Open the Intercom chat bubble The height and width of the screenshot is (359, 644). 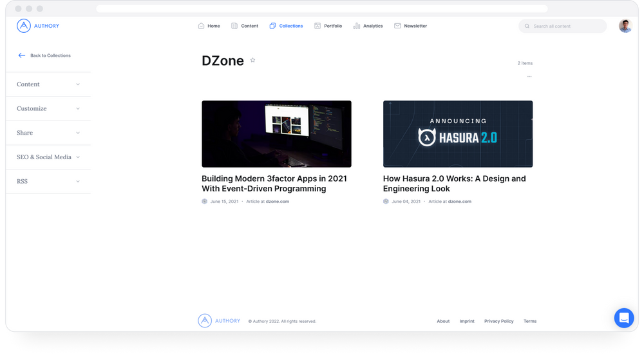[x=623, y=318]
